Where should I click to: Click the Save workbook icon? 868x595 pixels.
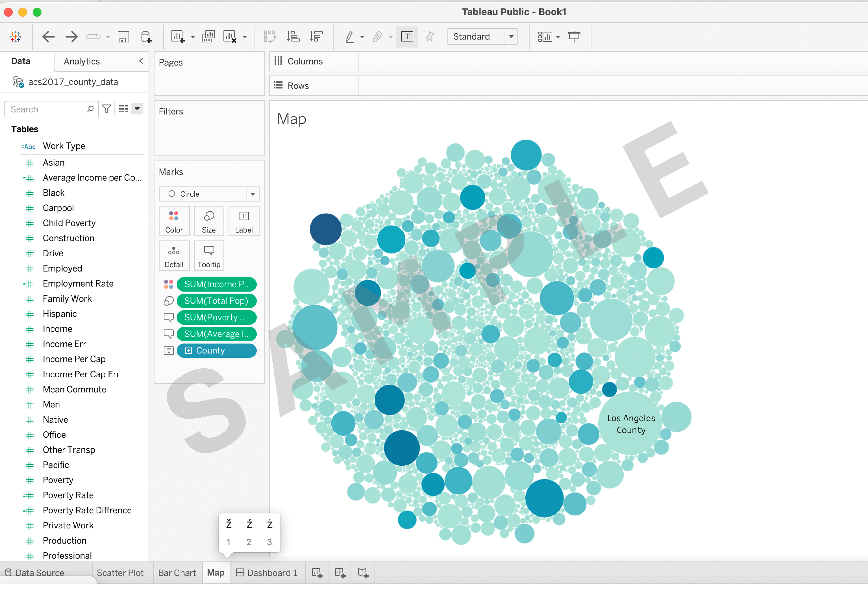pyautogui.click(x=123, y=37)
